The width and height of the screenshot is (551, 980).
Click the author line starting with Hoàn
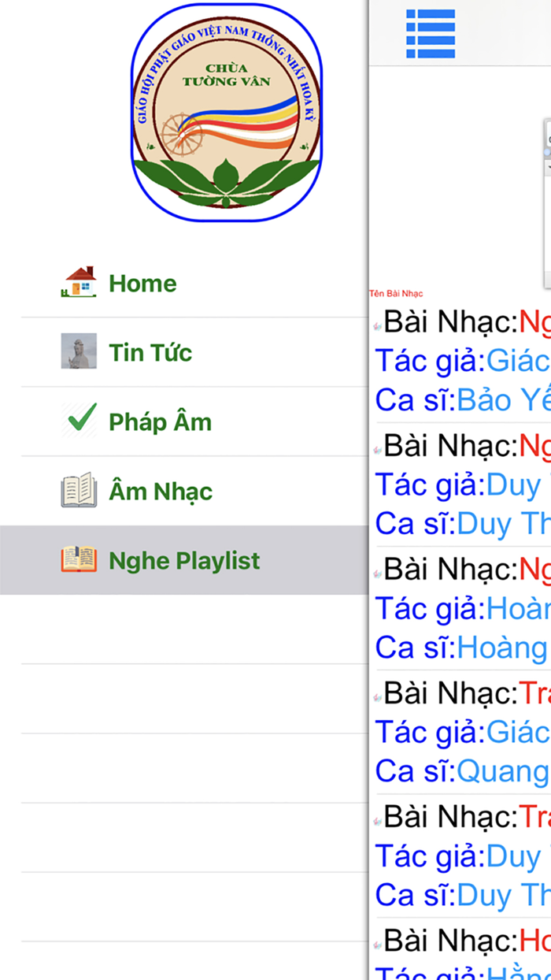tap(518, 608)
